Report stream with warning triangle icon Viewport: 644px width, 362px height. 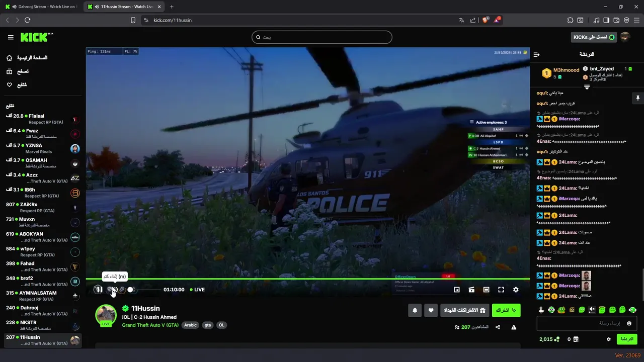click(x=514, y=327)
